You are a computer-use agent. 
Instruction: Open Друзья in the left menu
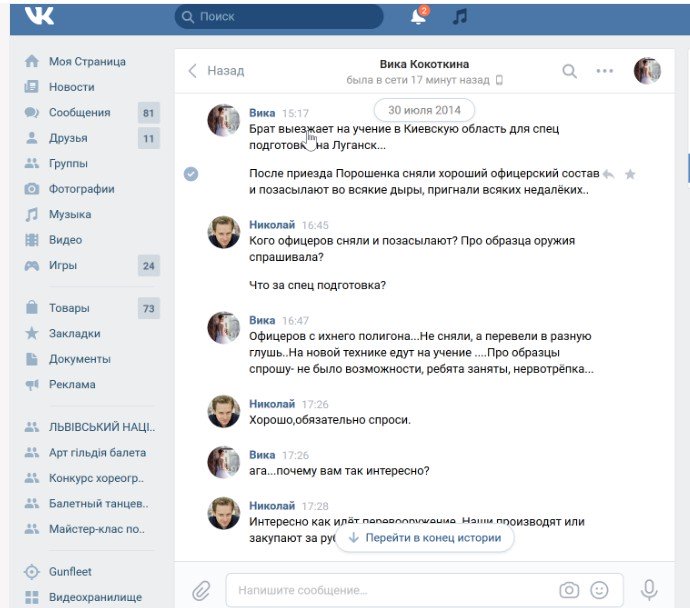68,138
